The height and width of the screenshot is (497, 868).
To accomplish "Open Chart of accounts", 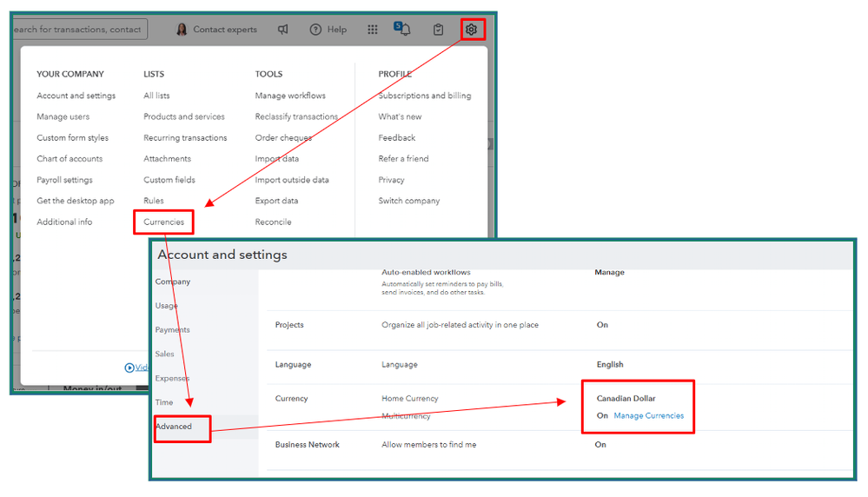I will tap(70, 159).
